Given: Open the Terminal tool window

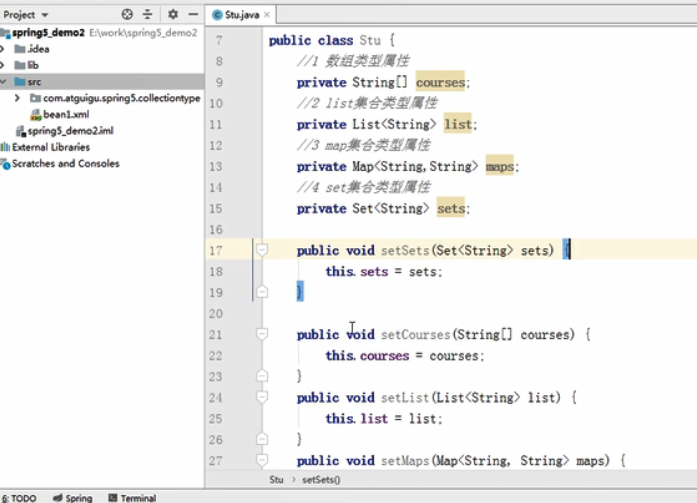Looking at the screenshot, I should click(132, 498).
